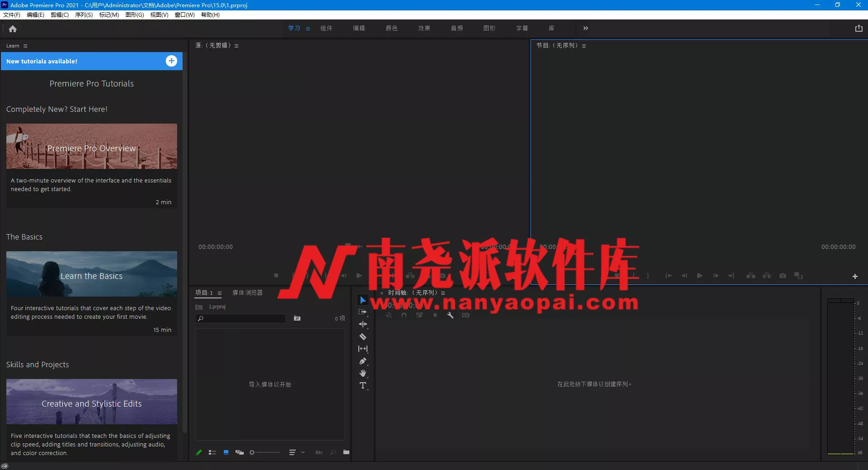Toggle the project writable green pencil
The width and height of the screenshot is (868, 470).
click(198, 452)
